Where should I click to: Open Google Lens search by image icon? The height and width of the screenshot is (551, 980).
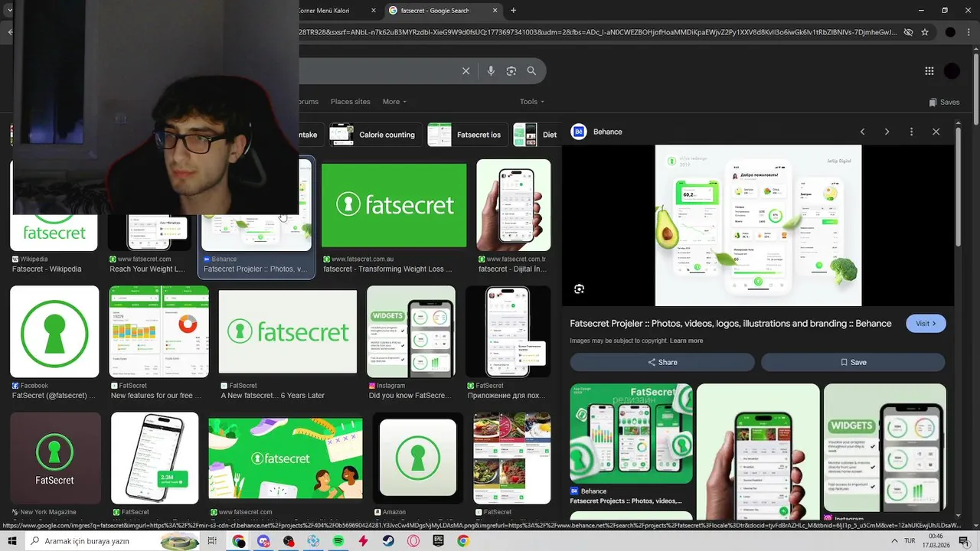coord(511,70)
